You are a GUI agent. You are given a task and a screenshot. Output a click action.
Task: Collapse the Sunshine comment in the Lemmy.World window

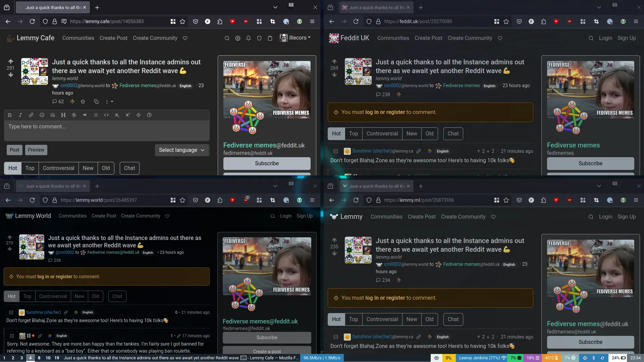point(11,312)
